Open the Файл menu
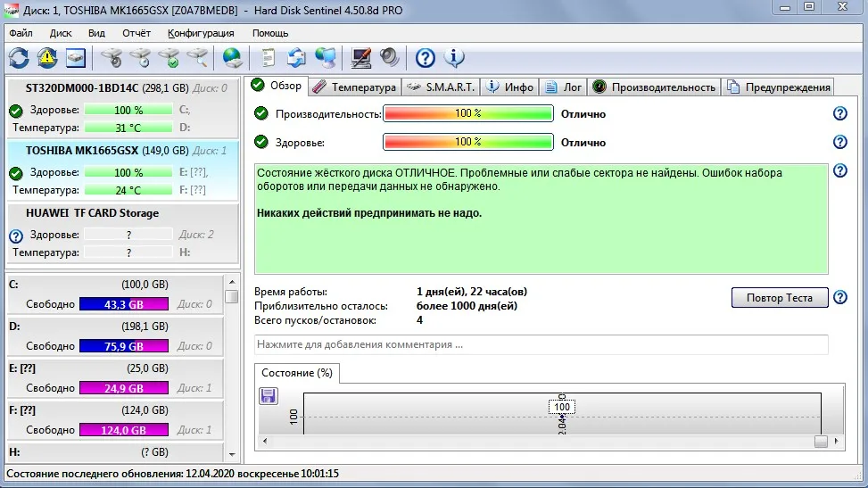This screenshot has height=488, width=868. pos(21,33)
